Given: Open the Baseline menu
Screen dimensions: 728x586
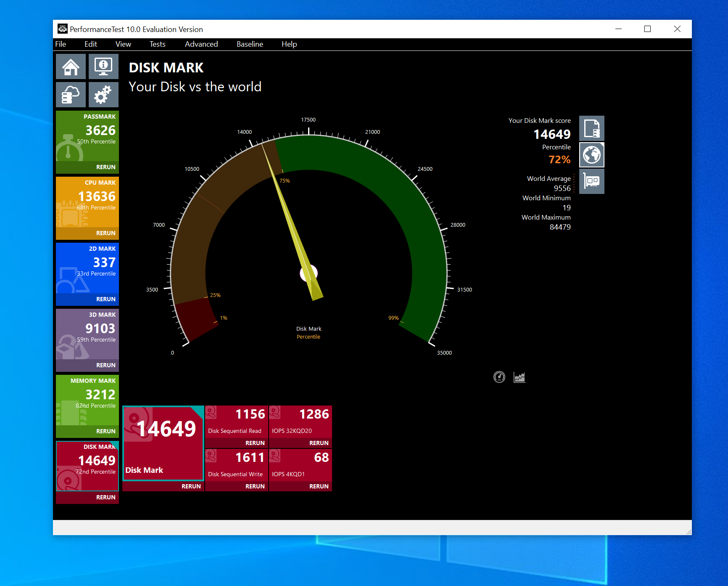Looking at the screenshot, I should point(250,44).
